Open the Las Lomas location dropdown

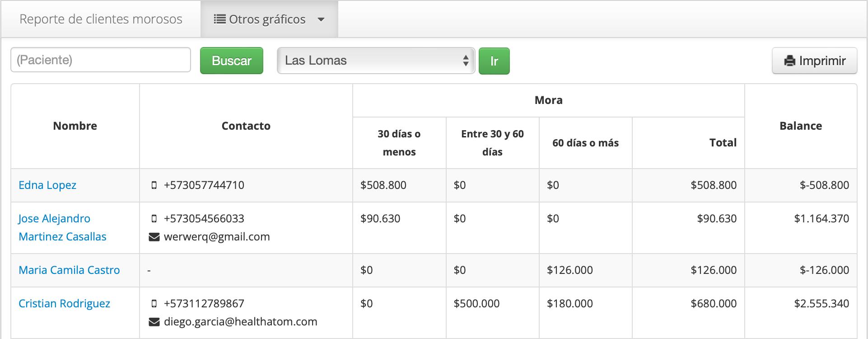376,61
